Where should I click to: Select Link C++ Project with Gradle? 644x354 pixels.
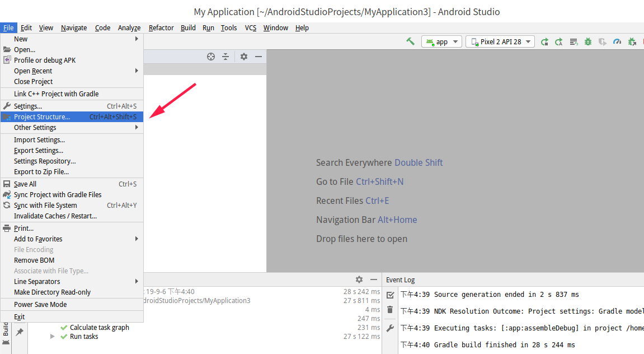72,94
